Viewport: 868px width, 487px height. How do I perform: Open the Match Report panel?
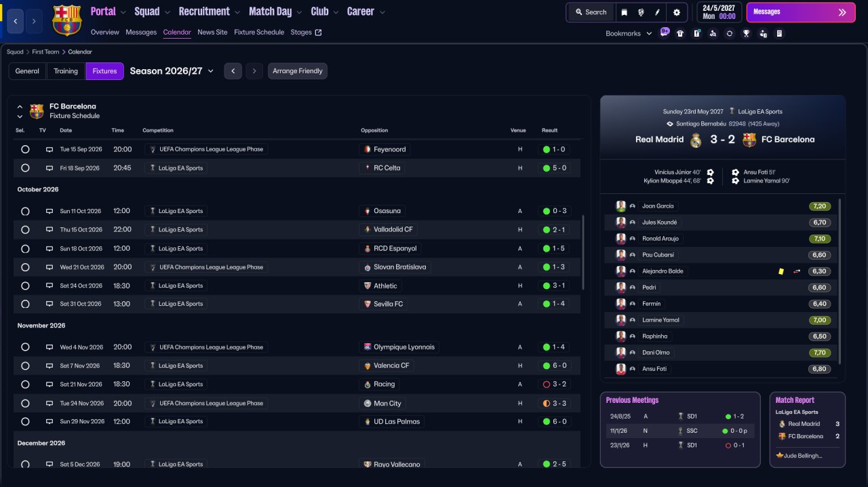pos(808,429)
